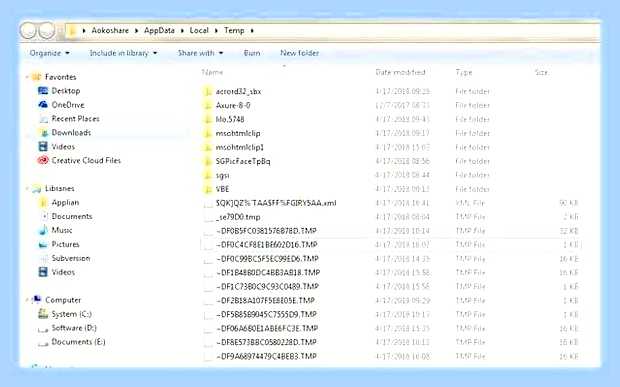Click the Music library icon

(43, 230)
